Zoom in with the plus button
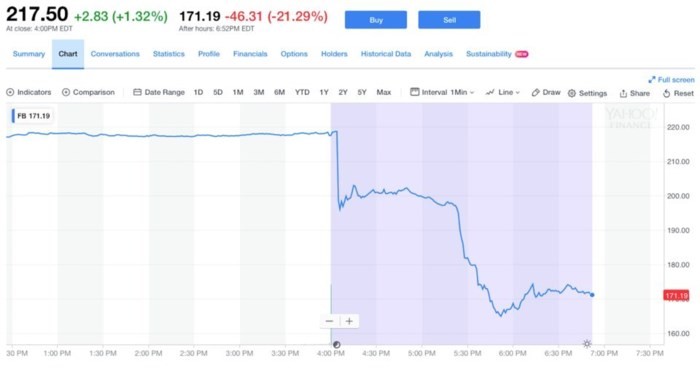This screenshot has height=371, width=700. (349, 321)
